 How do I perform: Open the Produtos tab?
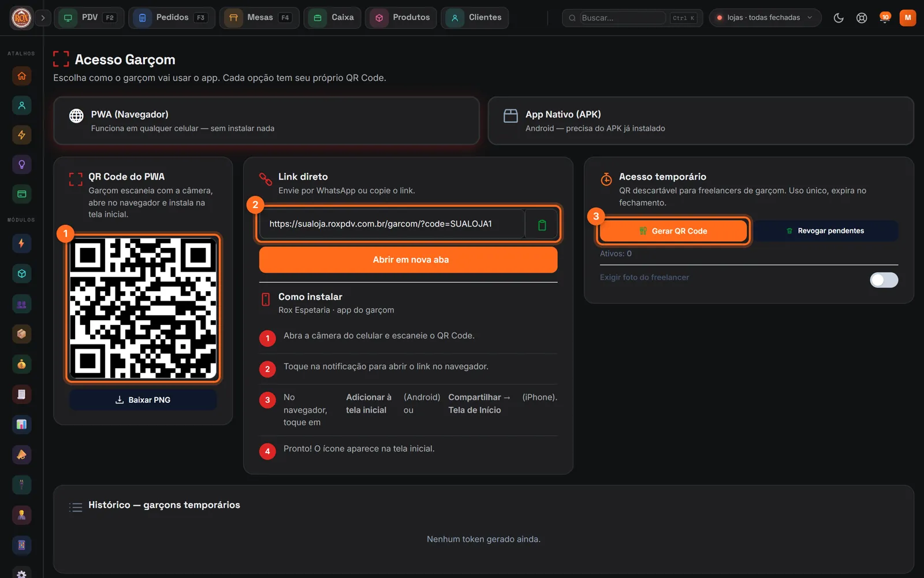pyautogui.click(x=401, y=18)
